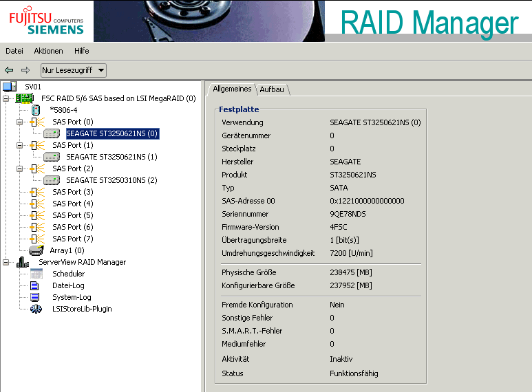The height and width of the screenshot is (392, 532).
Task: Switch to the Allgemeines tab
Action: [232, 89]
